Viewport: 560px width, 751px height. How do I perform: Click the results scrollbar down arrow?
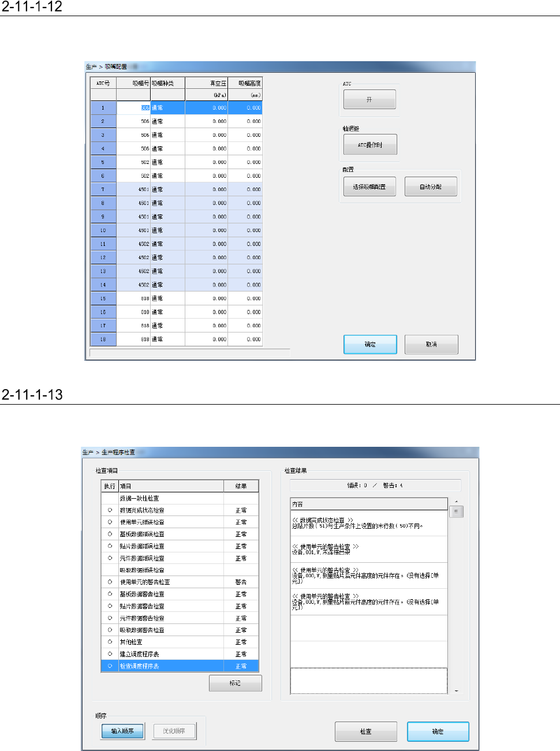[x=456, y=690]
